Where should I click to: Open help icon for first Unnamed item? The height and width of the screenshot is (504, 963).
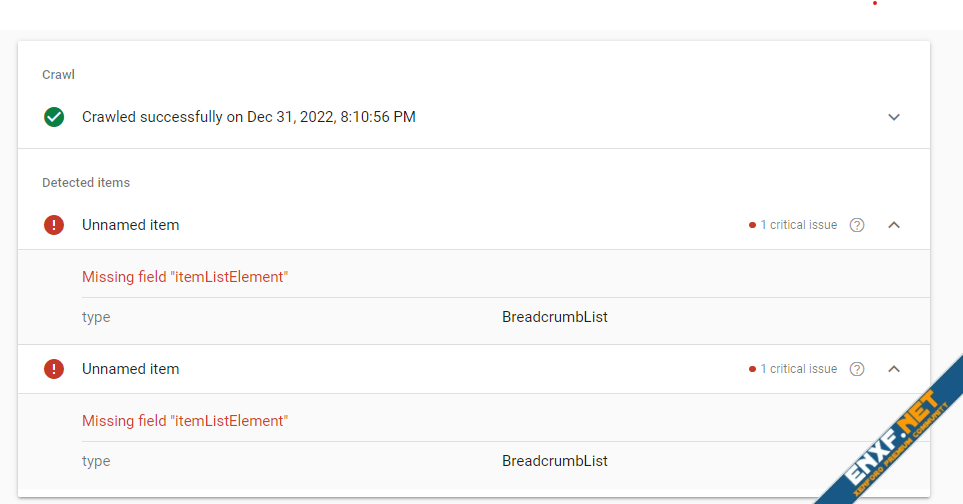(x=857, y=225)
